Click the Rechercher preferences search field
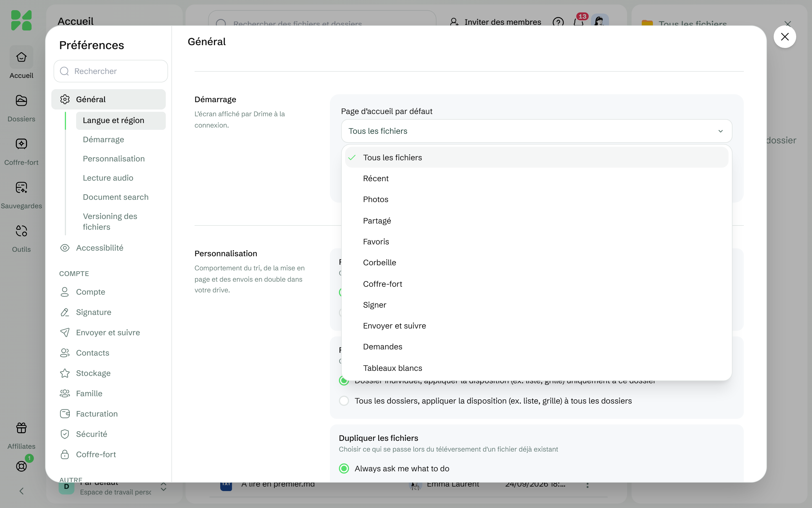The width and height of the screenshot is (812, 508). 111,71
